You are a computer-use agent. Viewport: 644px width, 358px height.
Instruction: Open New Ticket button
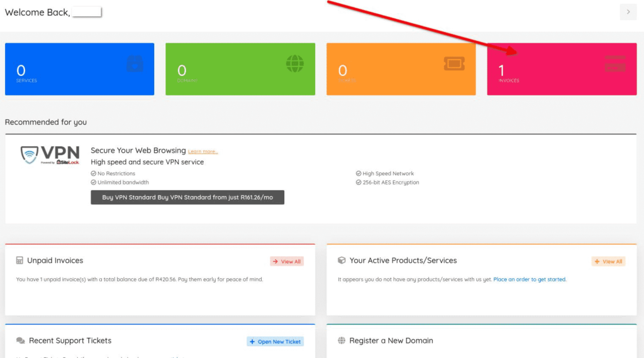click(x=275, y=342)
